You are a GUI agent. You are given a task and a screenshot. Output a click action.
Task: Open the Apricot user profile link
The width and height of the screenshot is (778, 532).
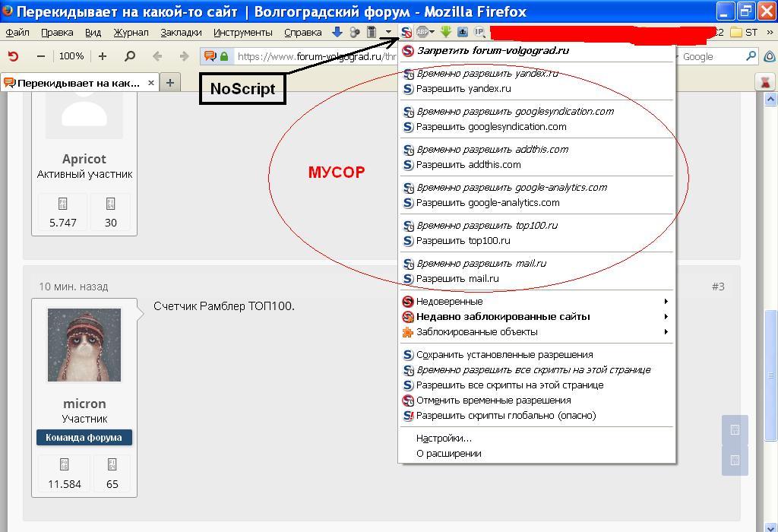[x=84, y=160]
